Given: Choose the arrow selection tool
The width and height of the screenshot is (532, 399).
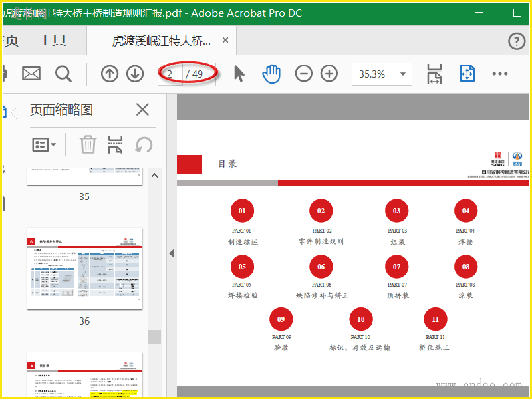Looking at the screenshot, I should 239,74.
